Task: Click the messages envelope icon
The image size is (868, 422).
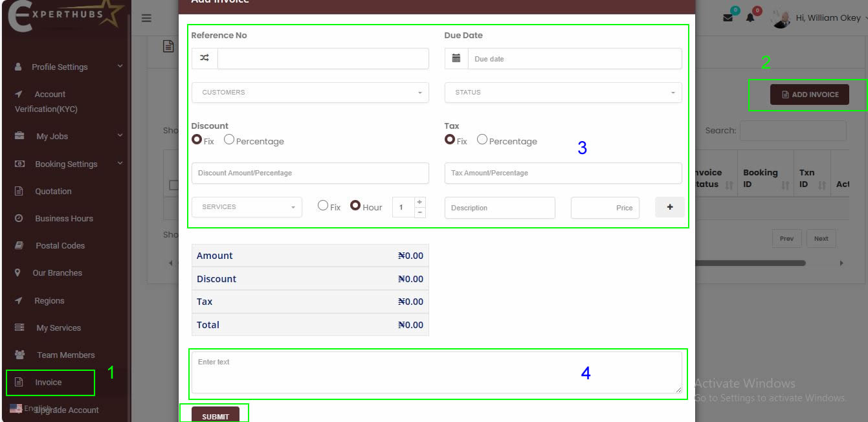Action: [x=729, y=17]
